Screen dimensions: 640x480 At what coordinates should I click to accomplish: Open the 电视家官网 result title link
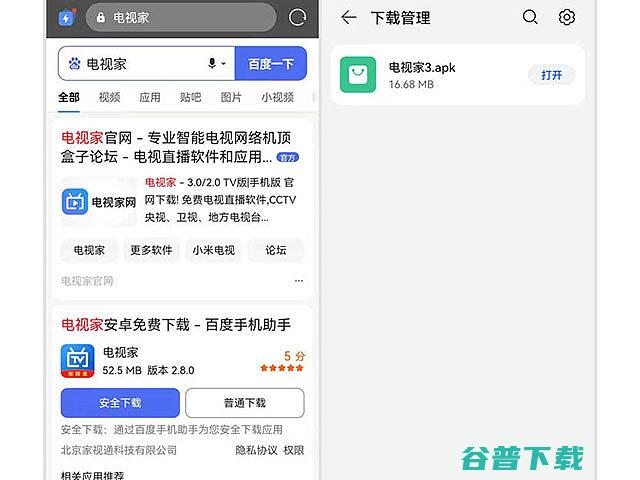point(176,147)
